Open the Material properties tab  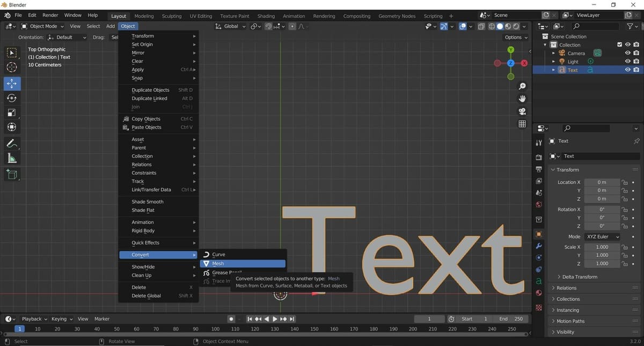click(539, 293)
